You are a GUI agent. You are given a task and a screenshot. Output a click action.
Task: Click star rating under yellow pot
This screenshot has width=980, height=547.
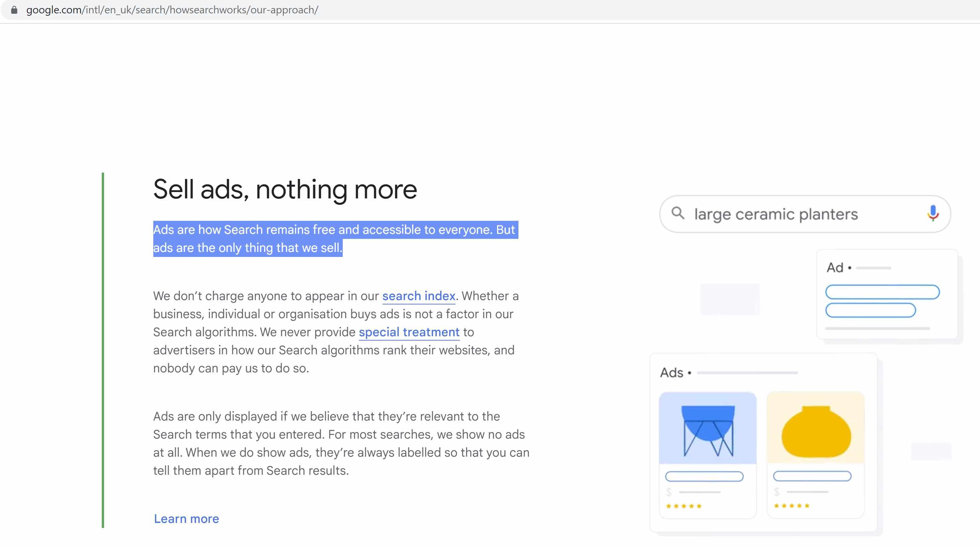(792, 506)
